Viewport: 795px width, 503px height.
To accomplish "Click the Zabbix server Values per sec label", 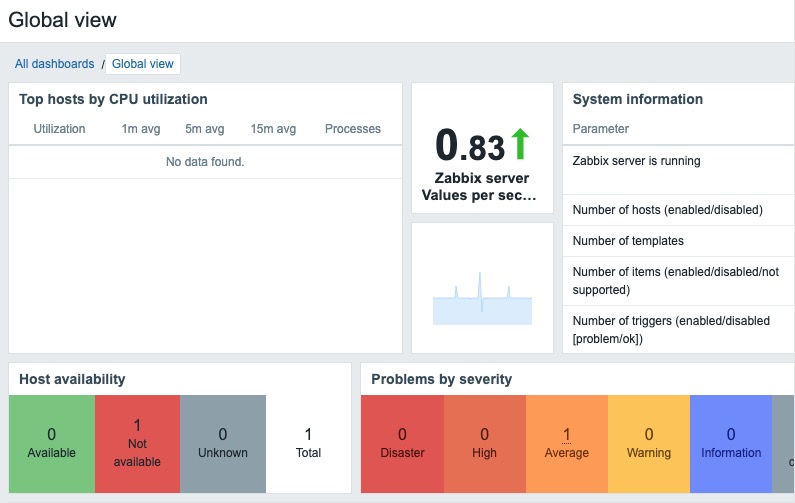I will (x=480, y=187).
